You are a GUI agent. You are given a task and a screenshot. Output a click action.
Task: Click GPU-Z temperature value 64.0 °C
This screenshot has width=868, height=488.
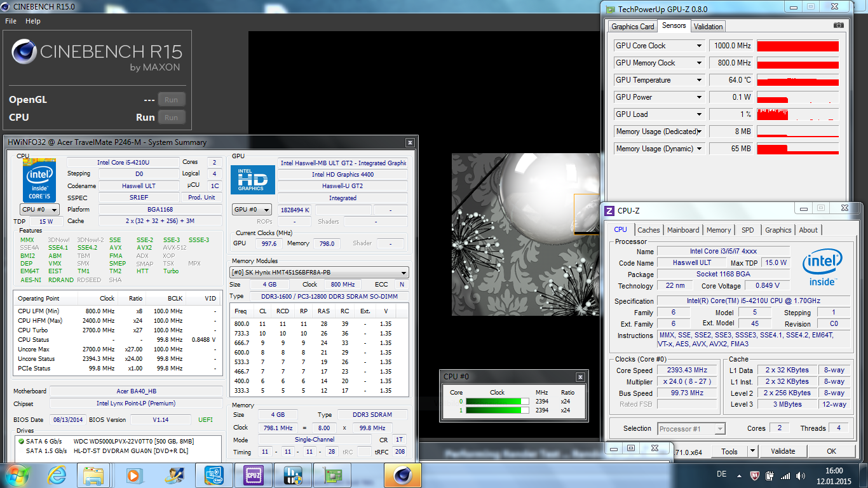click(731, 80)
